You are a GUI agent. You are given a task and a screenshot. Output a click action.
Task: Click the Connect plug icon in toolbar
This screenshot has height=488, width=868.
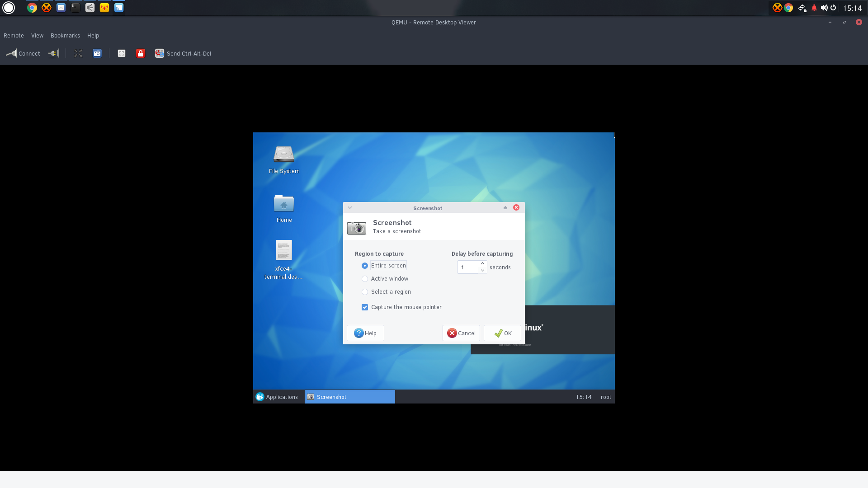23,53
